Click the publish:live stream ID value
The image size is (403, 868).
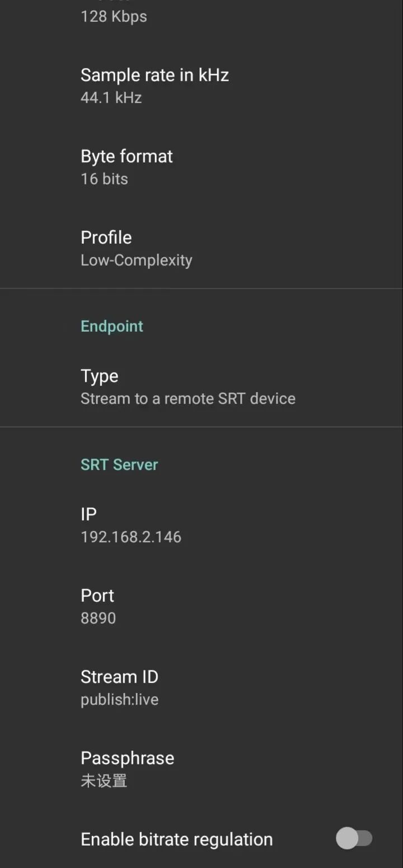pyautogui.click(x=119, y=699)
